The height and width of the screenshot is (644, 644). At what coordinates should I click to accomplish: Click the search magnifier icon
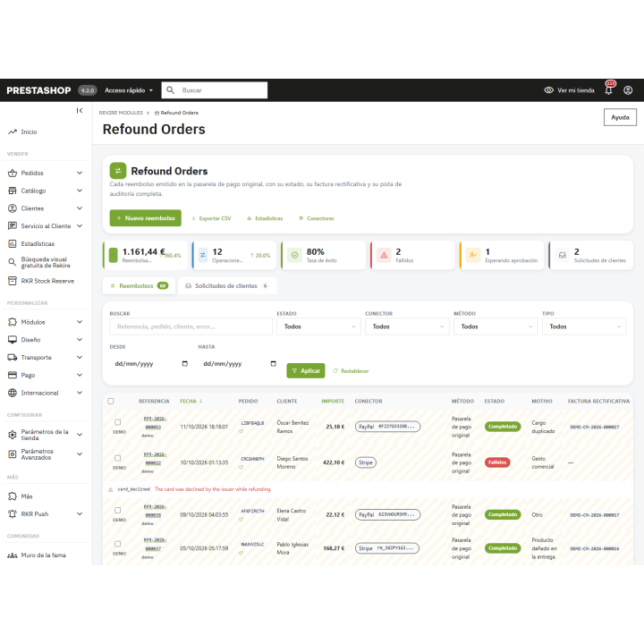(x=171, y=90)
